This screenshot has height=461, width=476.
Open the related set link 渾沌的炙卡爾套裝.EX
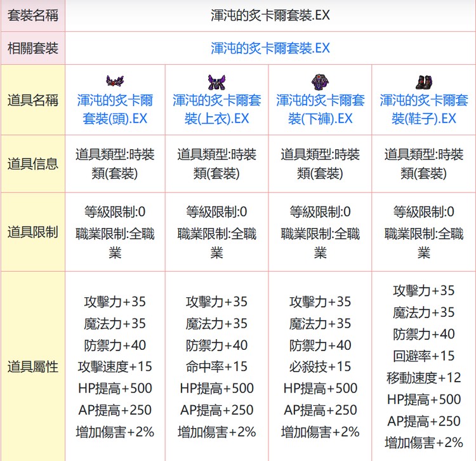270,48
